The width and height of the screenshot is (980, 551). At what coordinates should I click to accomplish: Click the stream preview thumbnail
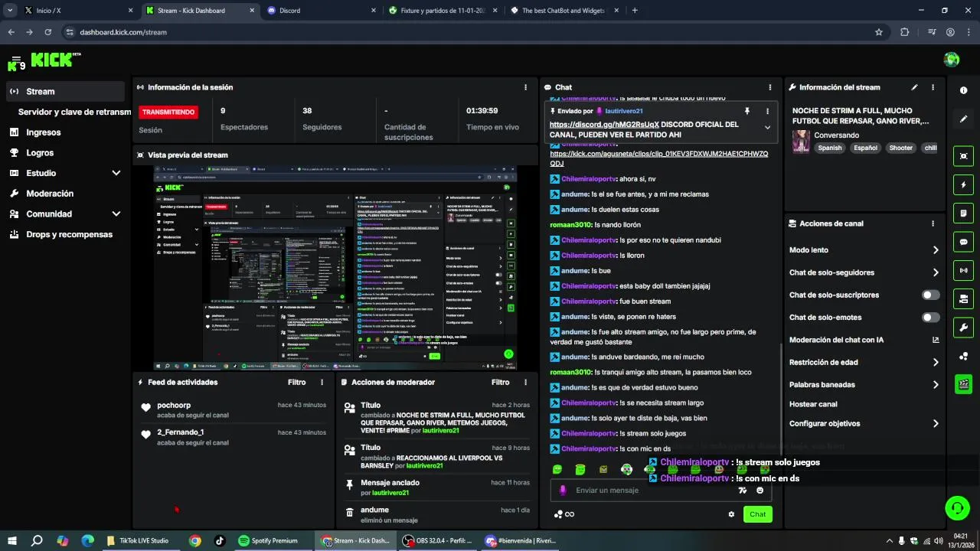click(x=336, y=268)
